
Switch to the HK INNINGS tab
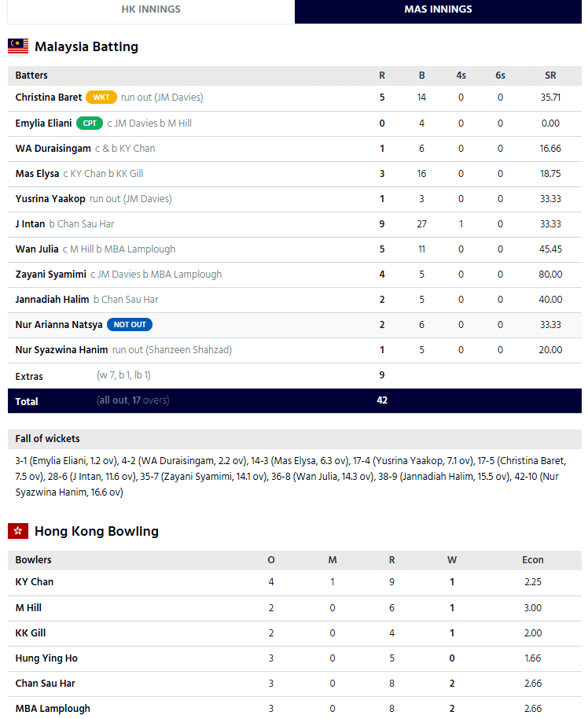pos(151,9)
